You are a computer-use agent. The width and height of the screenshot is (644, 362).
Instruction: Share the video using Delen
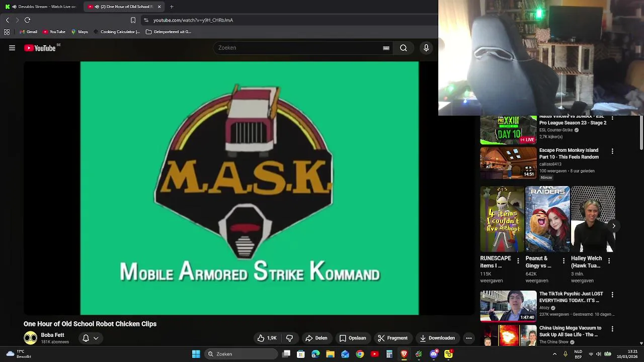316,338
